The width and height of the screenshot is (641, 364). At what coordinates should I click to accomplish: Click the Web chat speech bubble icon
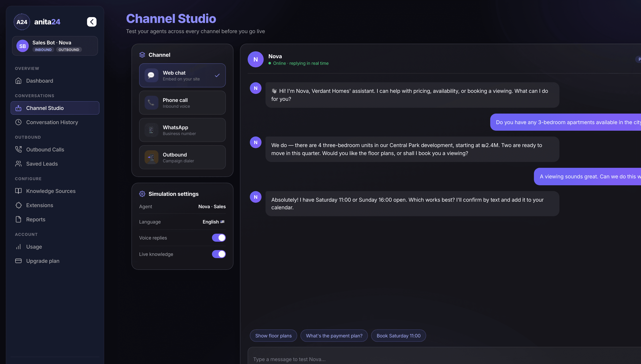coord(151,75)
